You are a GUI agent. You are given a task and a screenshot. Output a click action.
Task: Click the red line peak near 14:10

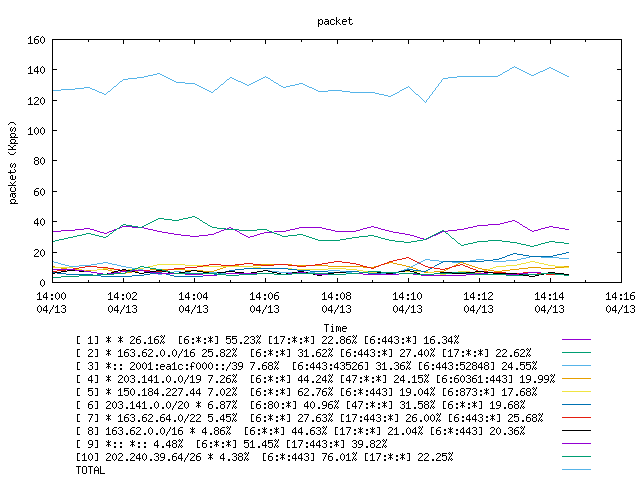[x=407, y=258]
